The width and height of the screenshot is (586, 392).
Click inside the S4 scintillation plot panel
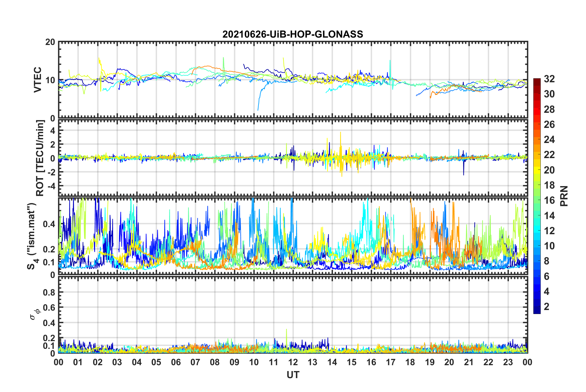click(x=293, y=236)
